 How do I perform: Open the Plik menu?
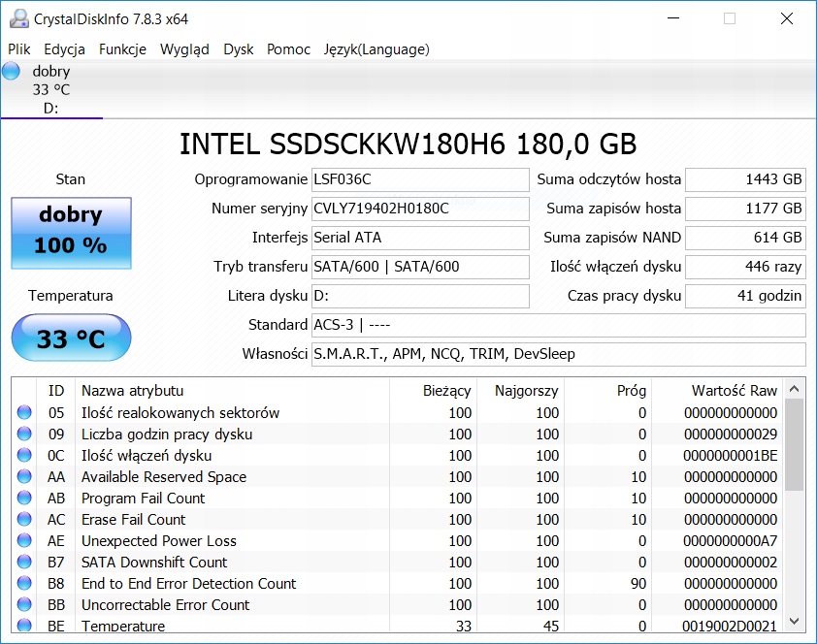point(18,49)
